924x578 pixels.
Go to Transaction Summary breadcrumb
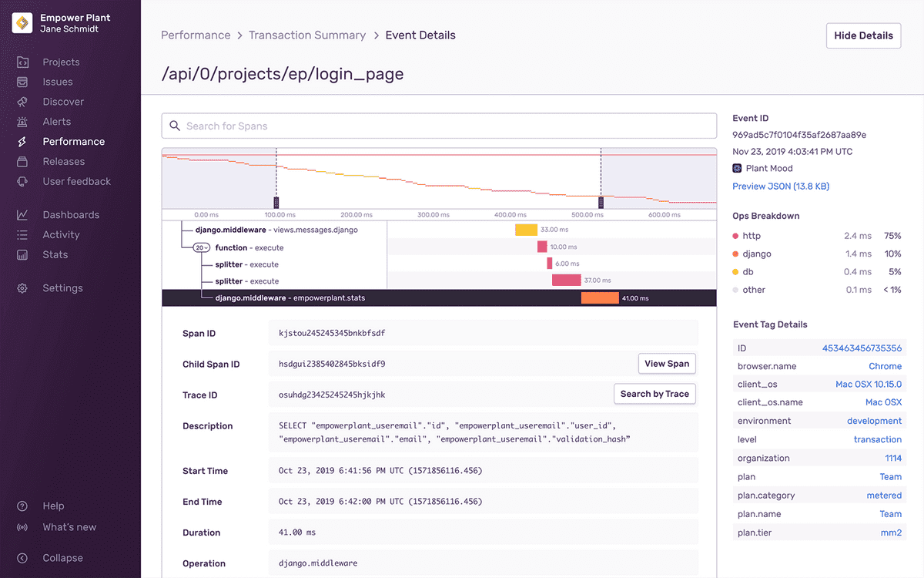(307, 35)
